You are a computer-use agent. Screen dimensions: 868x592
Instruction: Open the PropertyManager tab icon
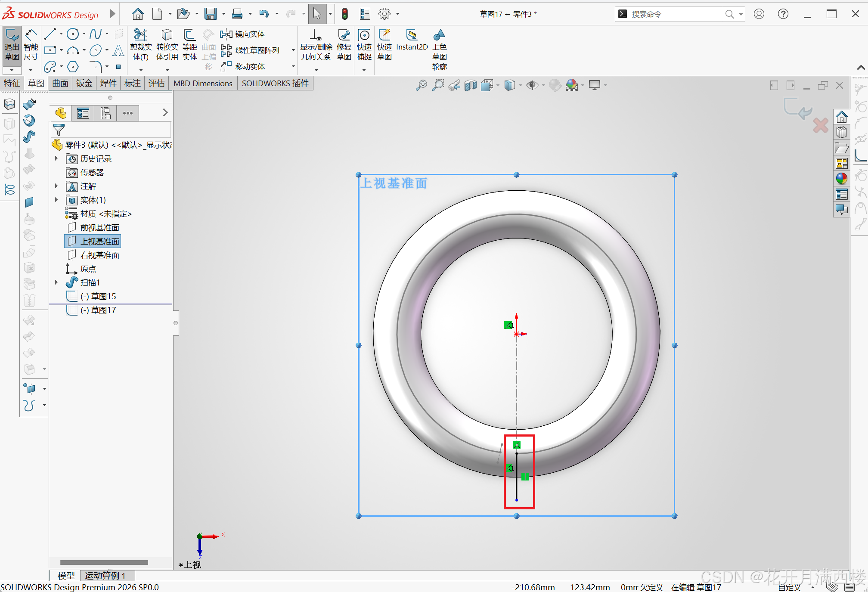pyautogui.click(x=83, y=113)
